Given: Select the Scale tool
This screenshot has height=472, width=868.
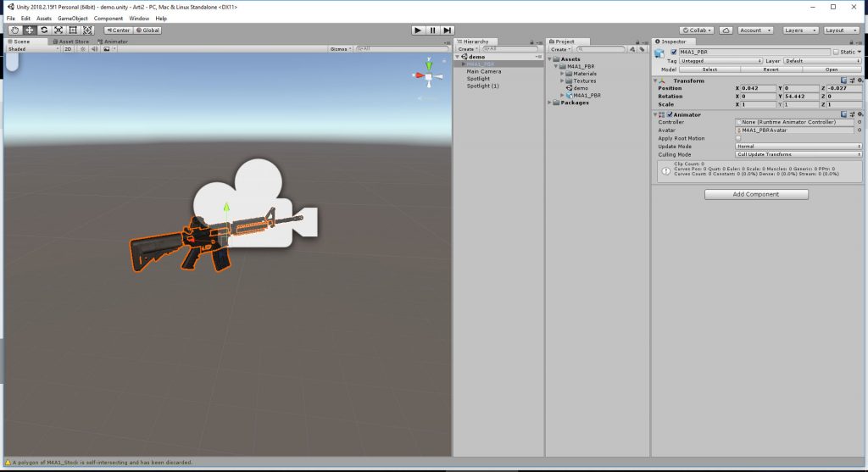Looking at the screenshot, I should click(58, 31).
